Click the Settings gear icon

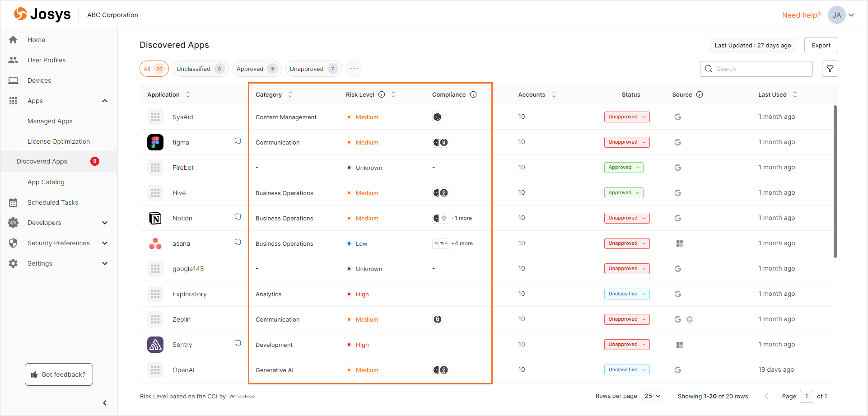(13, 263)
